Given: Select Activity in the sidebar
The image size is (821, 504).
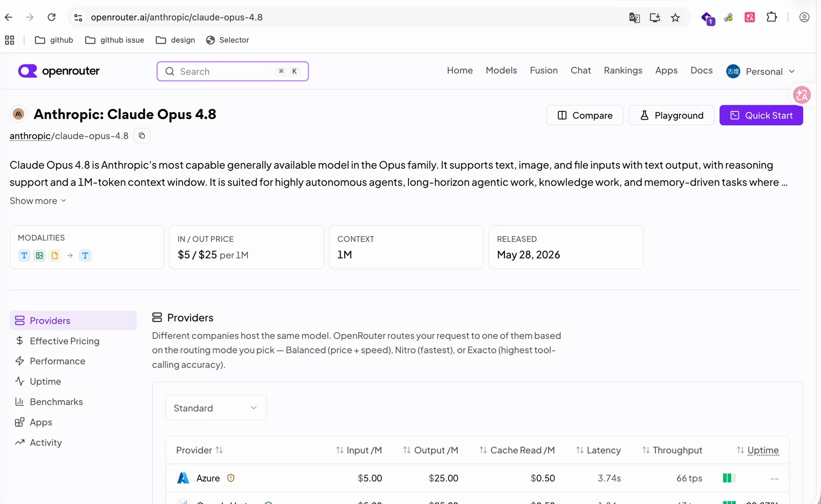Looking at the screenshot, I should [73, 442].
